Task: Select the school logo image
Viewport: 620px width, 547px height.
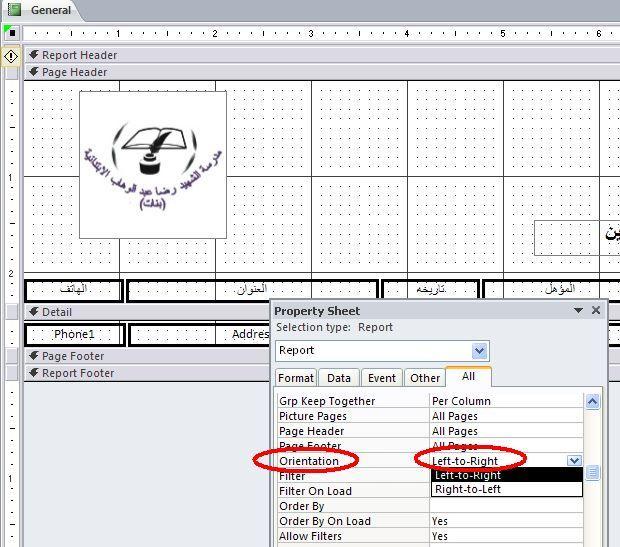Action: [153, 165]
